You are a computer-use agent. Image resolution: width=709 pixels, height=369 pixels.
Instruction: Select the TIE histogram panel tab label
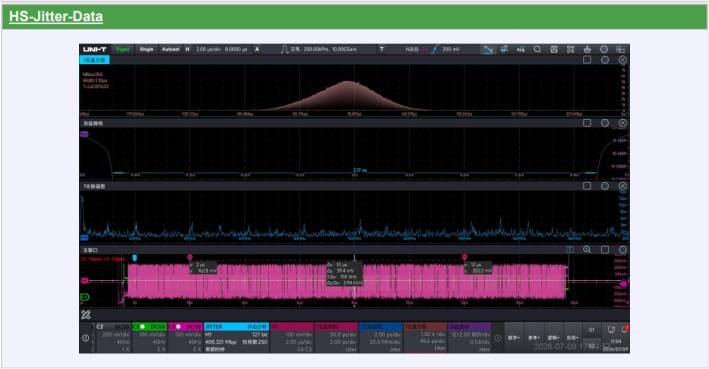pyautogui.click(x=95, y=60)
